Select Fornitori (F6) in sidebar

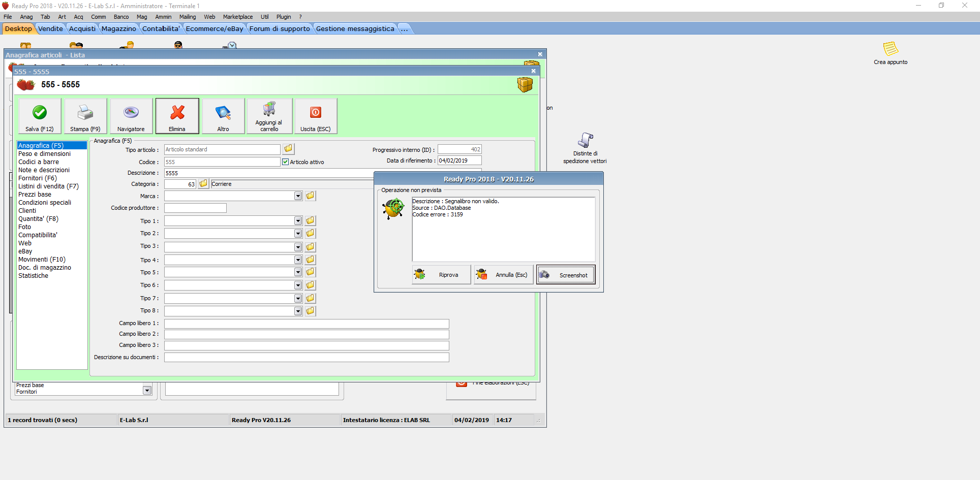(38, 178)
